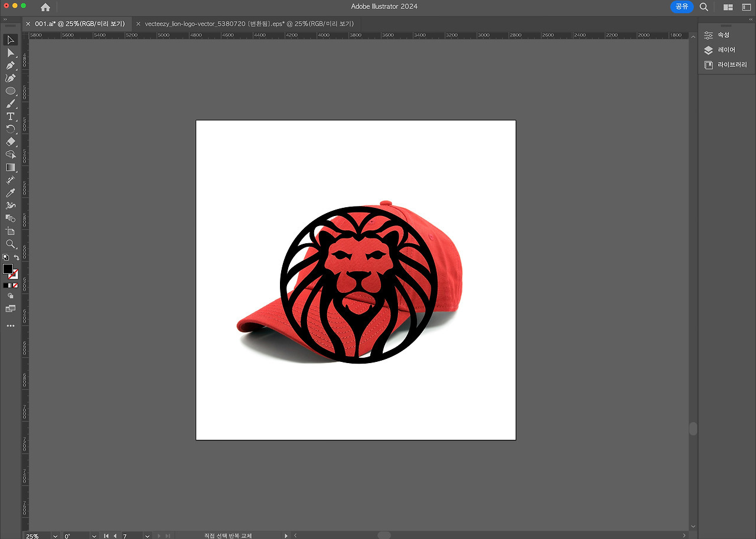Screen dimensions: 756x539
Task: Click the 0° rotate view field
Action: coord(76,536)
